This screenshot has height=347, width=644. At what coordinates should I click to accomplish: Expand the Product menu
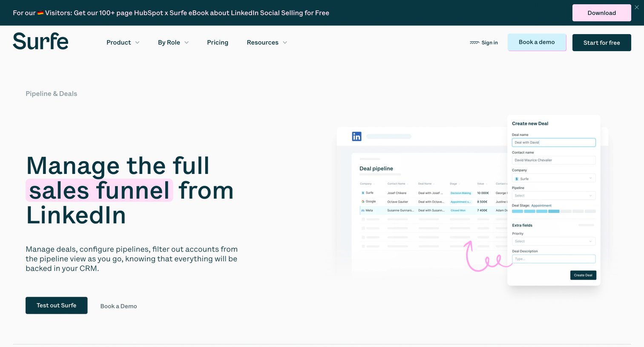point(123,43)
